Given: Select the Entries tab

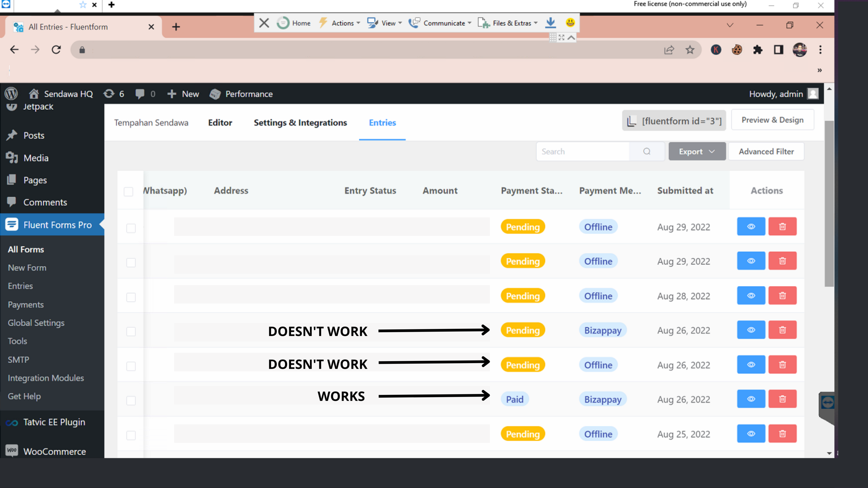Looking at the screenshot, I should [x=382, y=123].
